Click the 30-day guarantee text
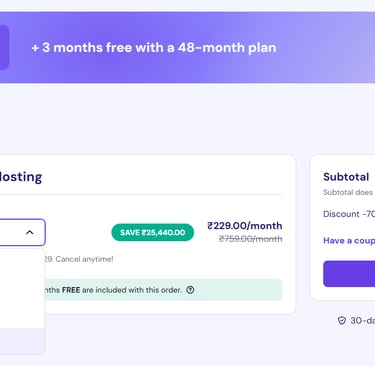The width and height of the screenshot is (375, 366). tap(362, 321)
